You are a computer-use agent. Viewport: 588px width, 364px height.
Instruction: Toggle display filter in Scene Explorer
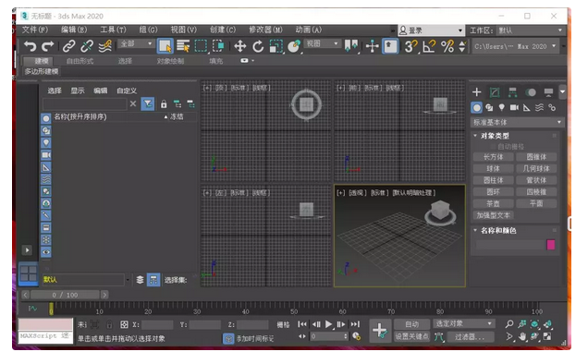click(148, 103)
